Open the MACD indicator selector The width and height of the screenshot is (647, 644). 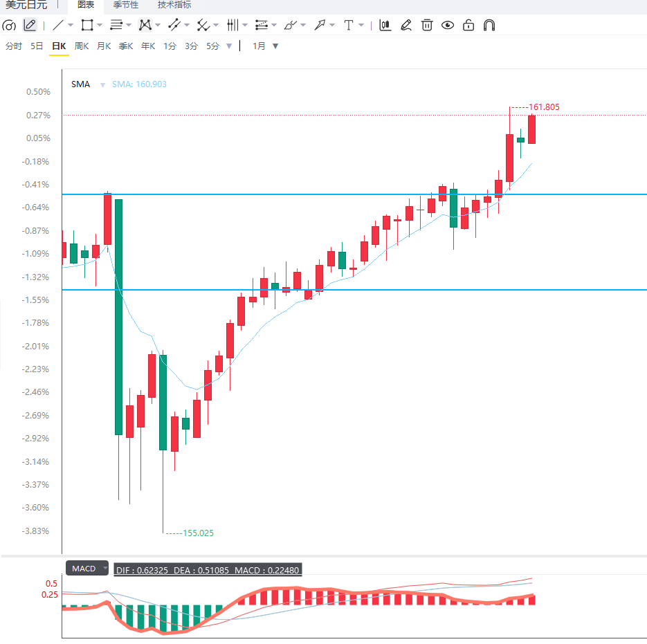tap(87, 569)
